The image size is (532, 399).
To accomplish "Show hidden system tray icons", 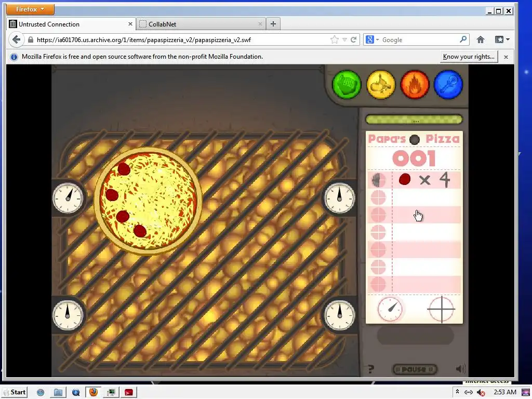I will point(457,392).
